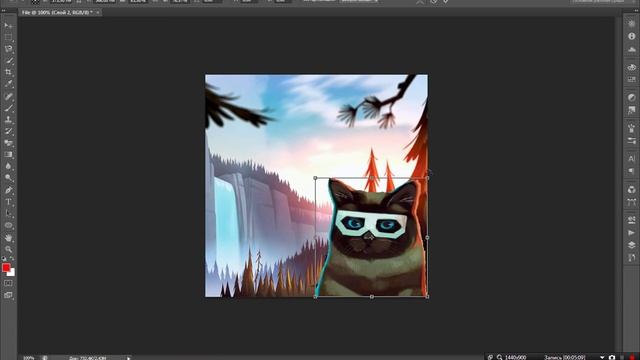This screenshot has height=360, width=640.
Task: Select the Move tool
Action: click(x=8, y=26)
